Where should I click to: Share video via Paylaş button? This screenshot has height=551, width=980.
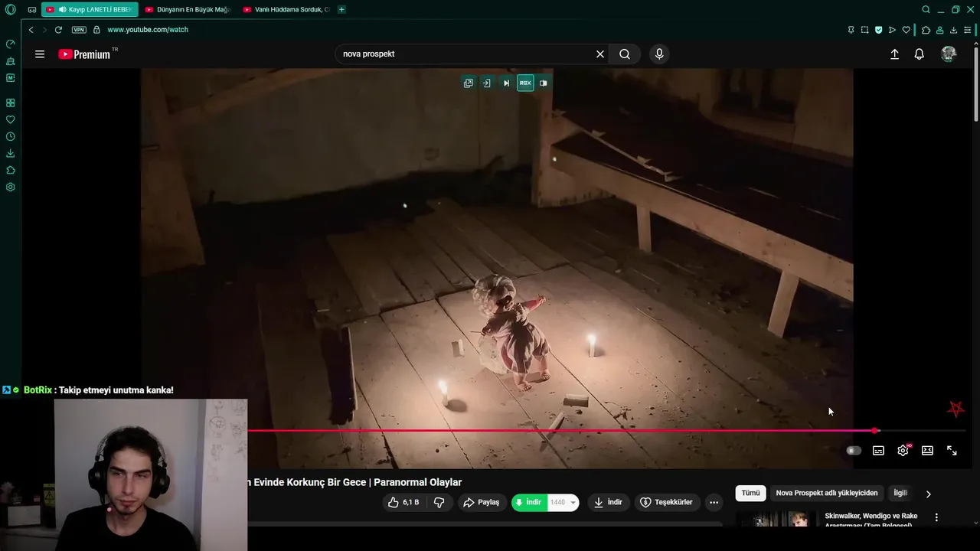point(482,502)
